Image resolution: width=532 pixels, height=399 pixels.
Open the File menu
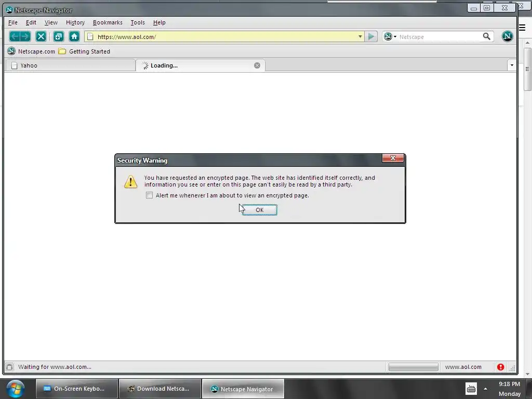tap(13, 22)
